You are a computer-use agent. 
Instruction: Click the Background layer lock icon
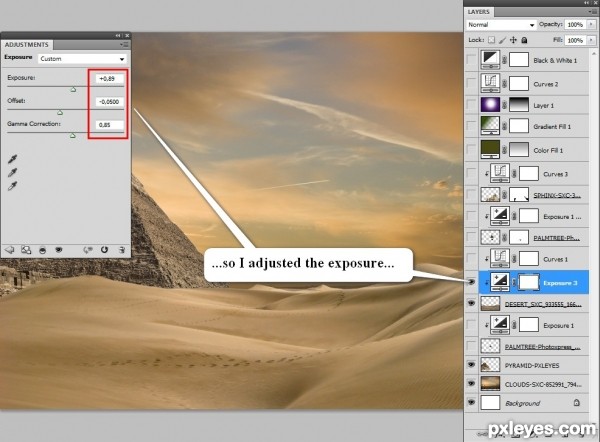click(576, 402)
